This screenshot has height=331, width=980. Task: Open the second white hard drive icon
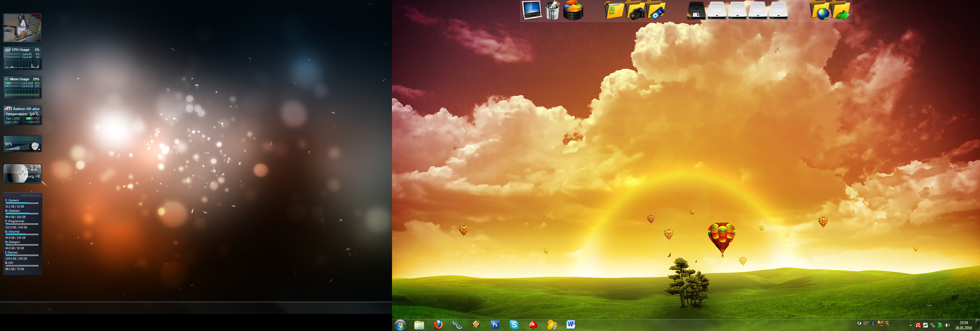[738, 10]
